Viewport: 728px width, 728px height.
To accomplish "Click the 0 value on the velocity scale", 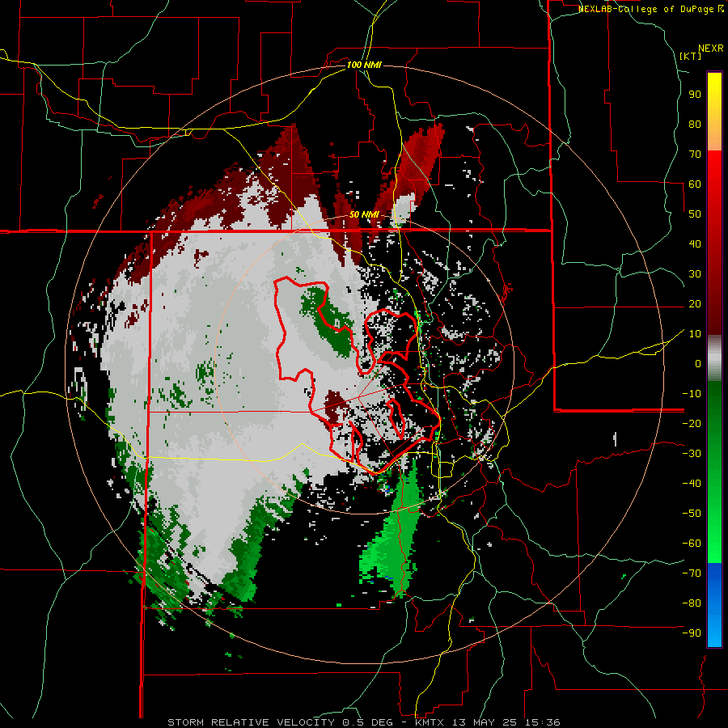I will [x=698, y=363].
